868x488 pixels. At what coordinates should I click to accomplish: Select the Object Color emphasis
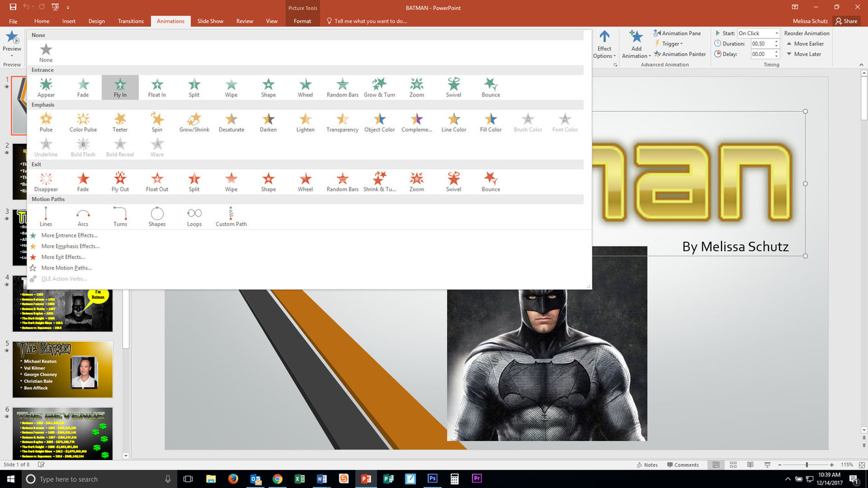(x=379, y=122)
